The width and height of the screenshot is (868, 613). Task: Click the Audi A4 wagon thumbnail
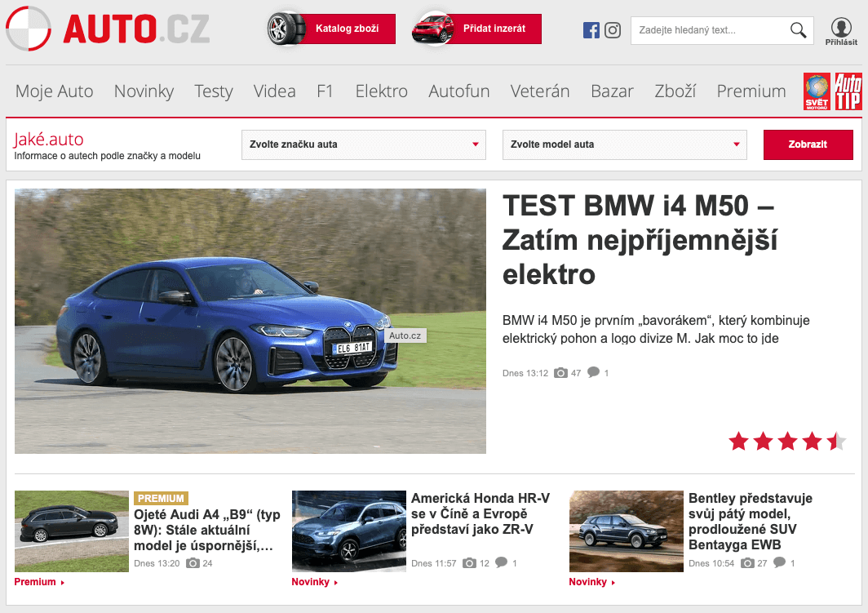pos(72,531)
